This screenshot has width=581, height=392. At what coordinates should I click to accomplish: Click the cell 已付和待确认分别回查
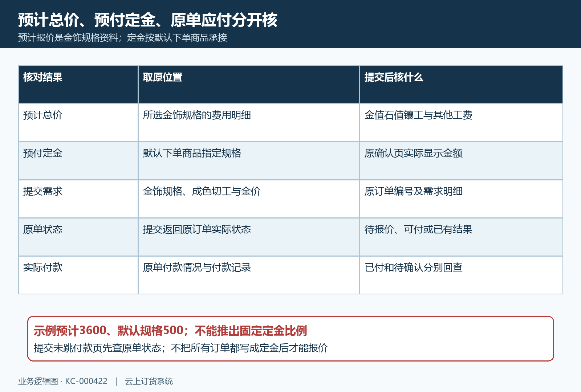(x=461, y=275)
